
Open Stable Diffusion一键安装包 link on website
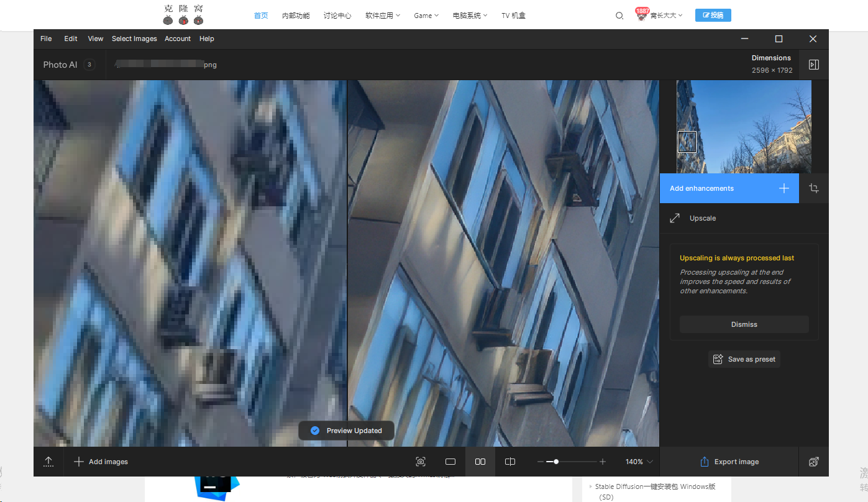tap(655, 491)
